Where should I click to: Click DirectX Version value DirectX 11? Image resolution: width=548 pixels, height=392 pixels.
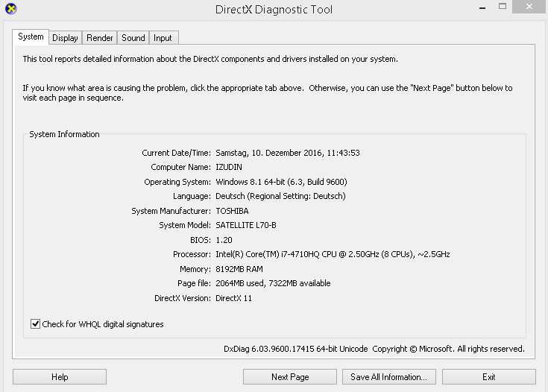coord(234,298)
